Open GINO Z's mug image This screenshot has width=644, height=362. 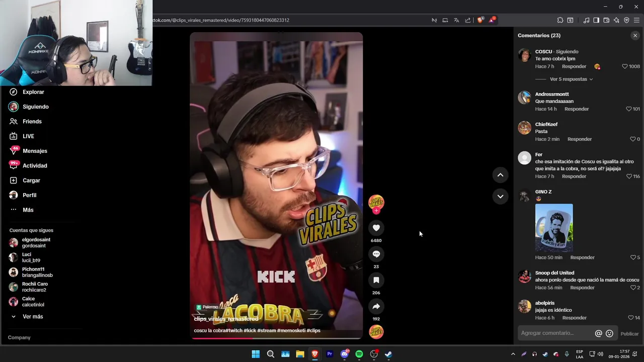pyautogui.click(x=554, y=228)
